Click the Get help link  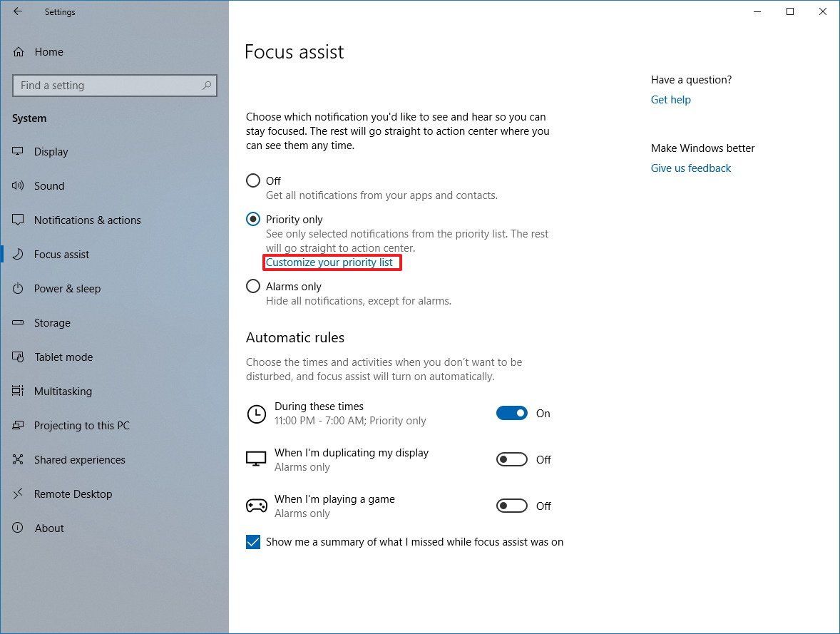[670, 99]
